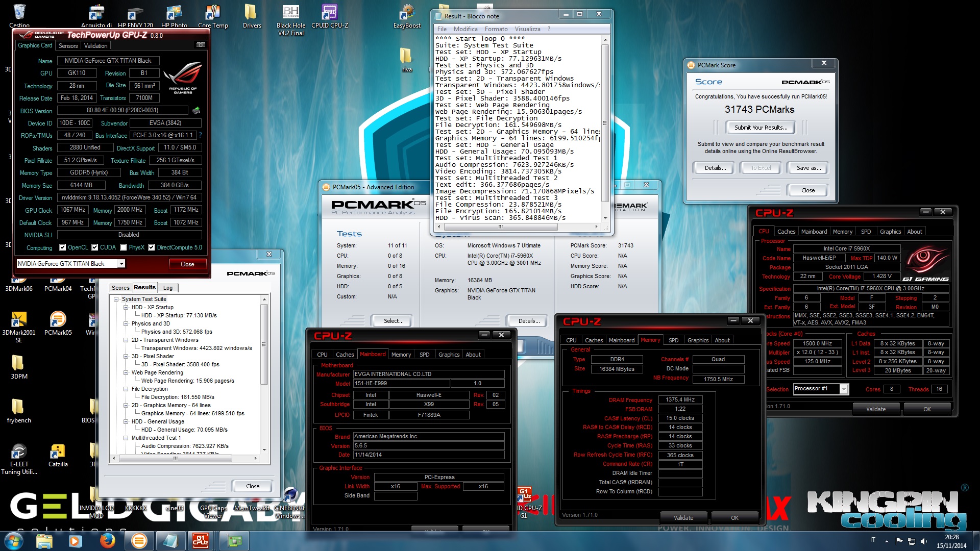
Task: Toggle the DirectCompute 5.0 checkbox
Action: (x=152, y=247)
